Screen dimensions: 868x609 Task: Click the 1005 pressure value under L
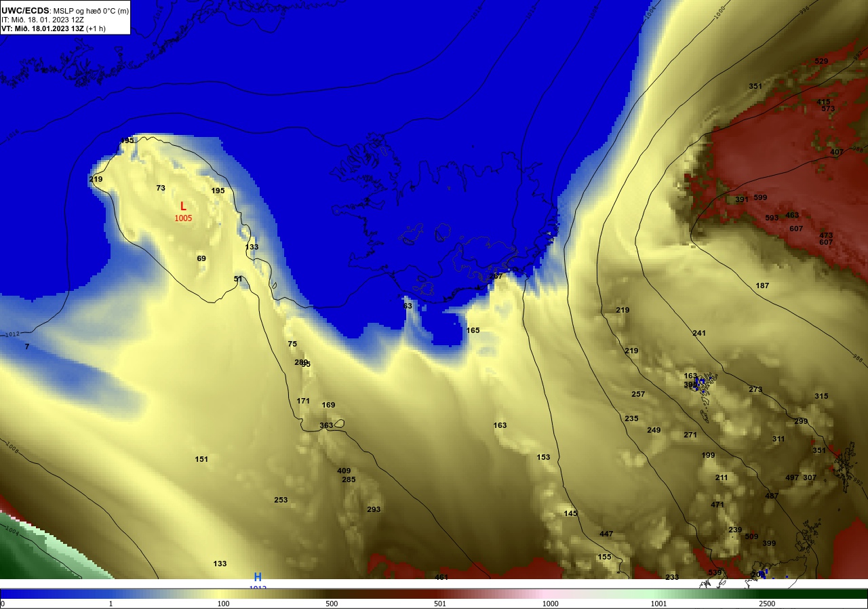coord(183,218)
